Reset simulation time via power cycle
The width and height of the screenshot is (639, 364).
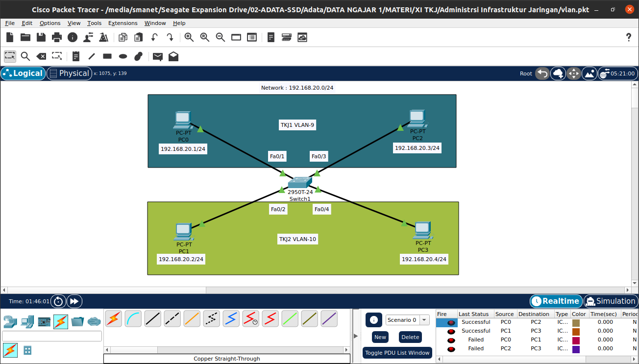pos(58,301)
